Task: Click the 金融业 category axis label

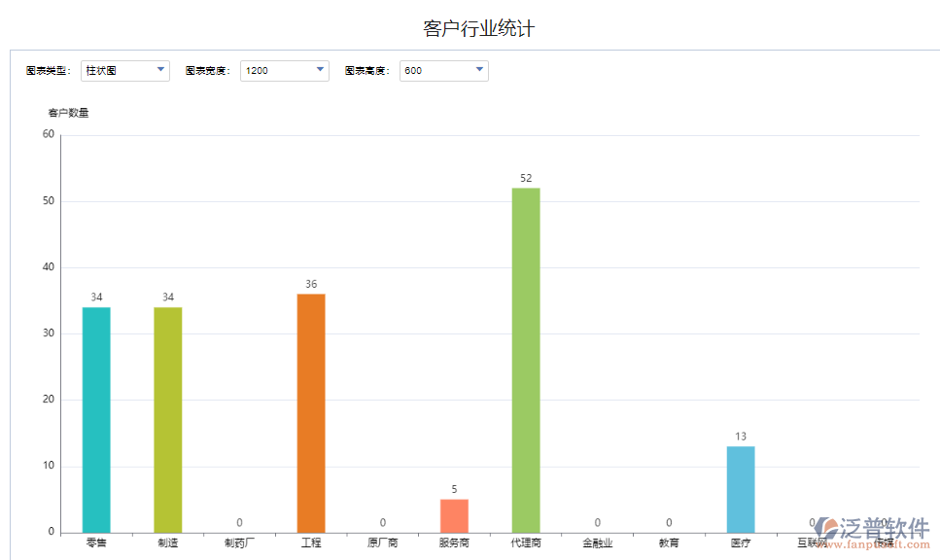Action: pyautogui.click(x=597, y=542)
